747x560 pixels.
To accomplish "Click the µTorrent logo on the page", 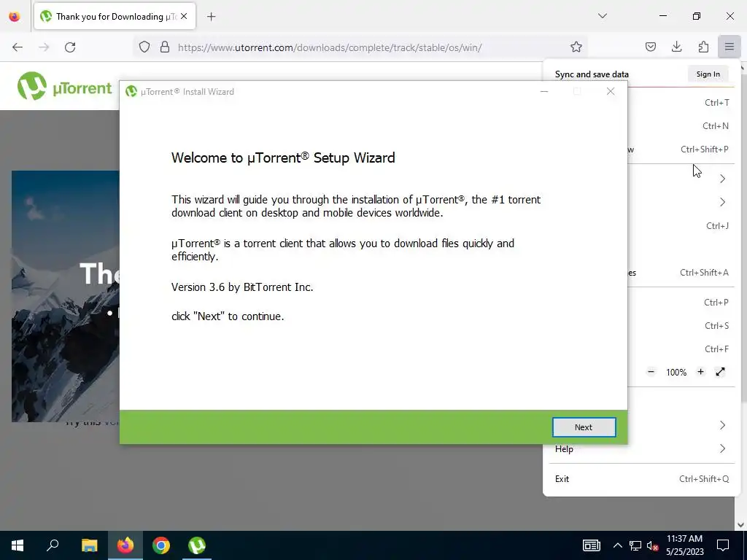I will 64,87.
